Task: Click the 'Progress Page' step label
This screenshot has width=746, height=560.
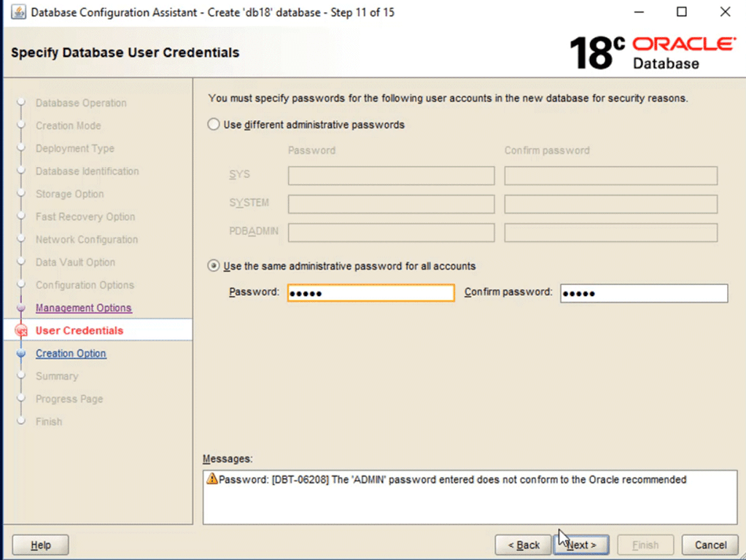Action: point(69,399)
